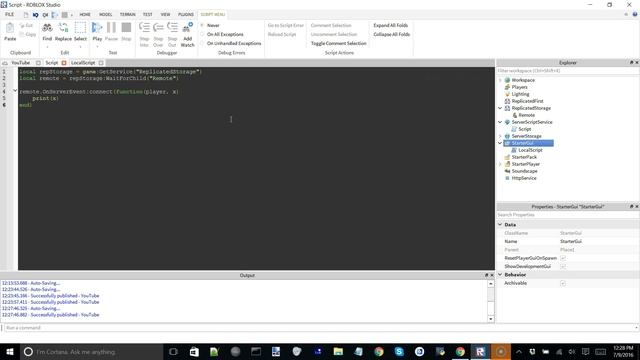Close the Script document tab
Screen dimensions: 640x360
pyautogui.click(x=64, y=63)
